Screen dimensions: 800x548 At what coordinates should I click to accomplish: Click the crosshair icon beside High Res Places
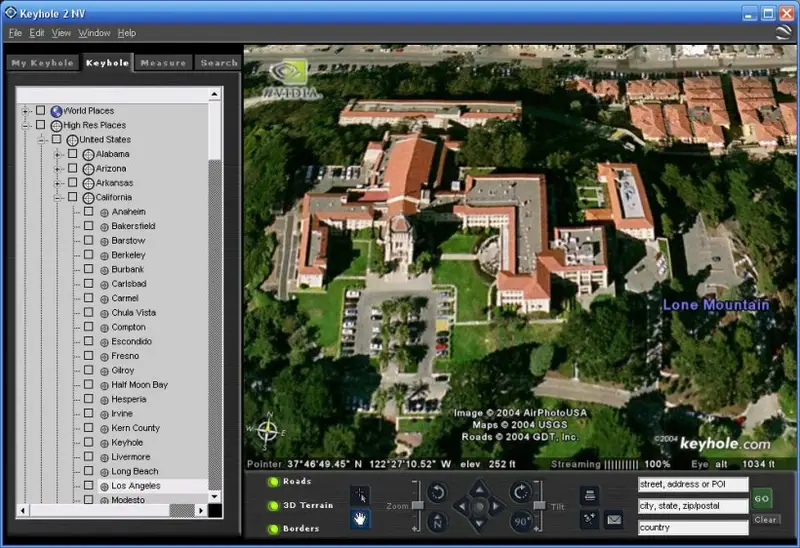(57, 126)
